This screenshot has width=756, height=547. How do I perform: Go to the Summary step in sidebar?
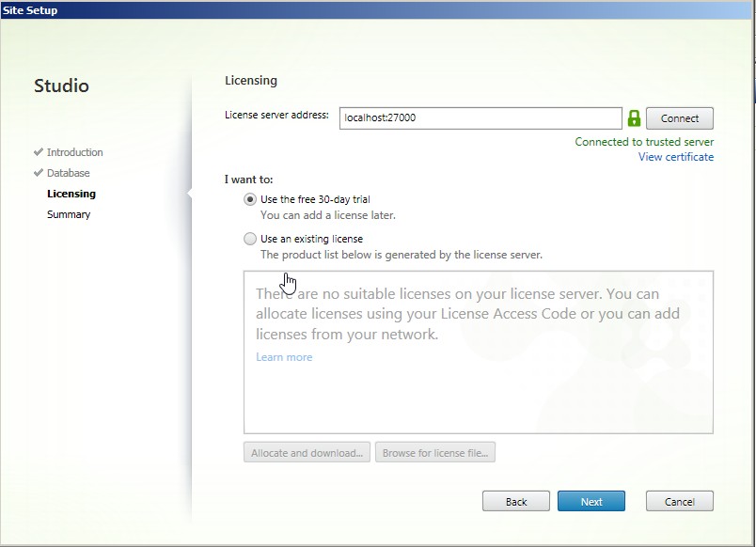click(x=69, y=214)
